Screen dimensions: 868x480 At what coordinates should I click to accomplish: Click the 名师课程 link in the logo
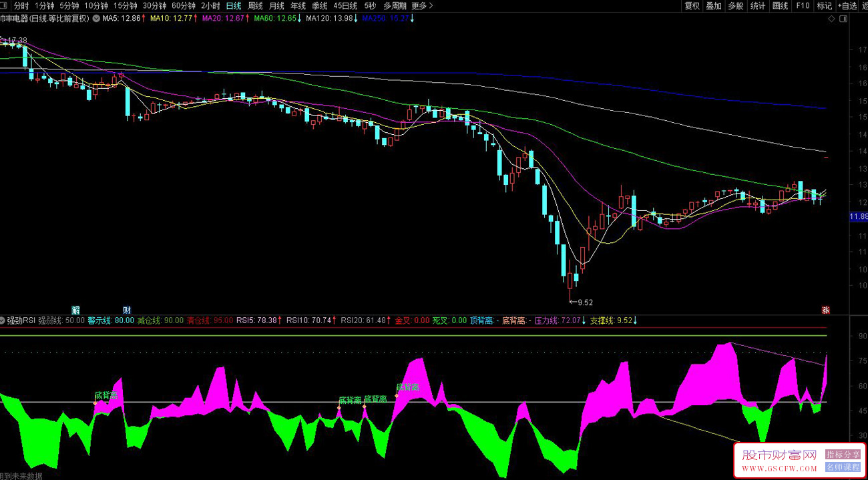[843, 467]
